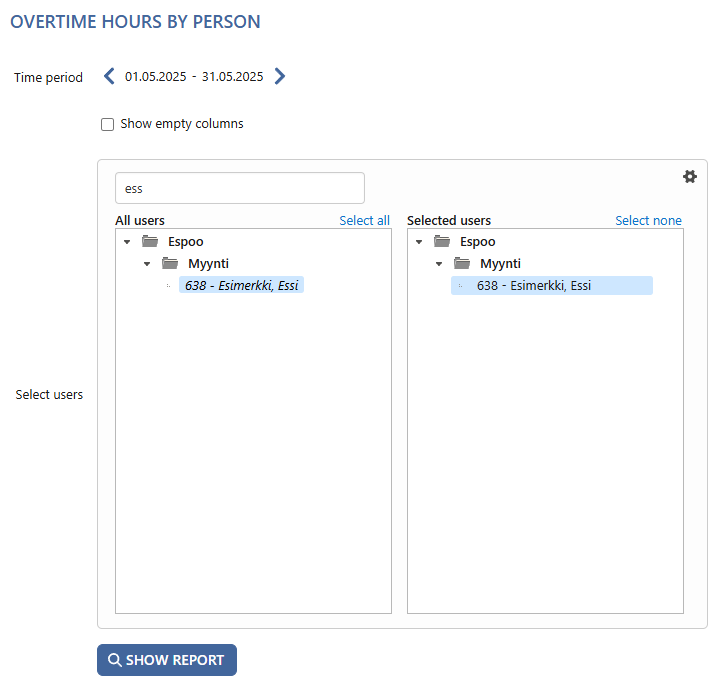Advance to next time period arrow
726x686 pixels.
point(280,76)
